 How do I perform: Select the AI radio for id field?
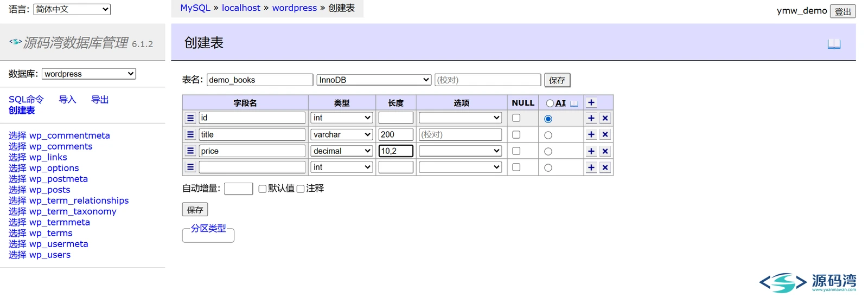pos(548,119)
